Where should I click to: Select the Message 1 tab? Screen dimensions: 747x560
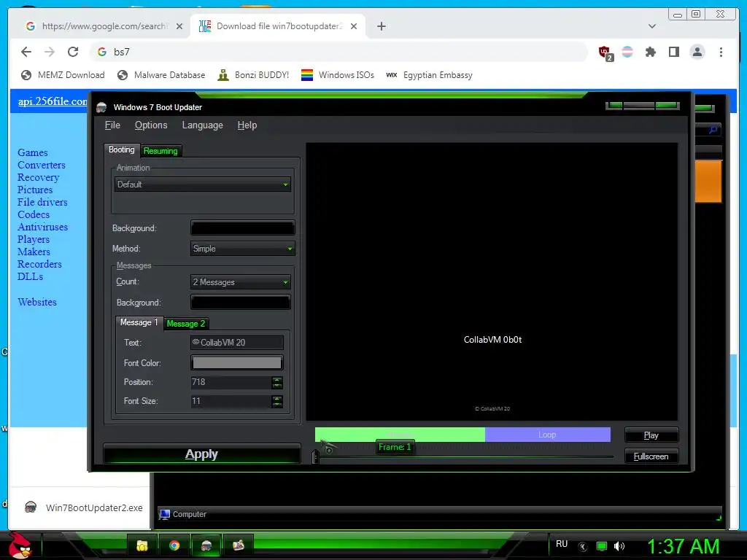pos(139,322)
